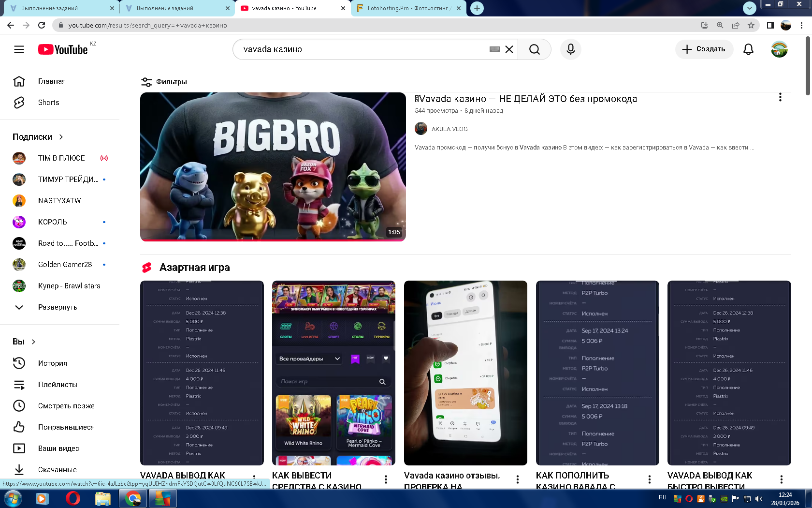This screenshot has width=812, height=508.
Task: Open the notifications bell
Action: 748,49
